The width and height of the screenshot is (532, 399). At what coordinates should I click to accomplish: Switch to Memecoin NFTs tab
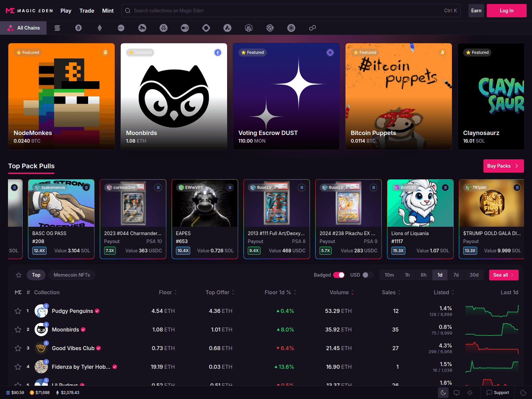(x=72, y=275)
